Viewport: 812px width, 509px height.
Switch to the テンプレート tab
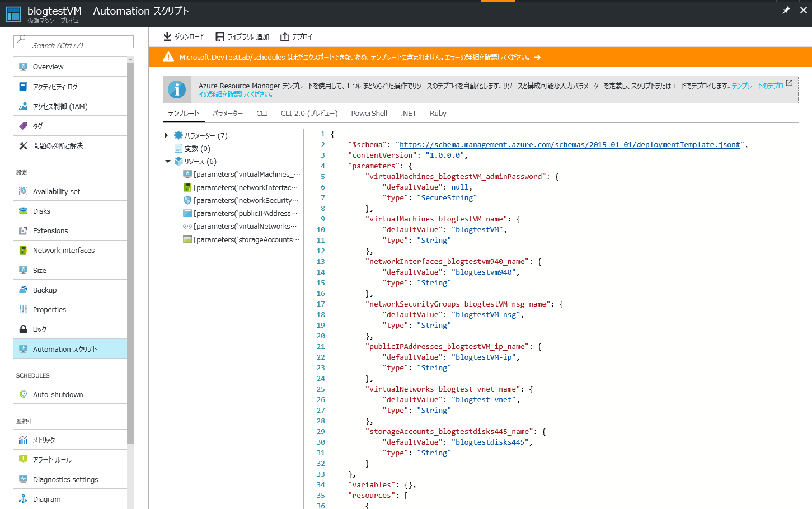coord(184,113)
